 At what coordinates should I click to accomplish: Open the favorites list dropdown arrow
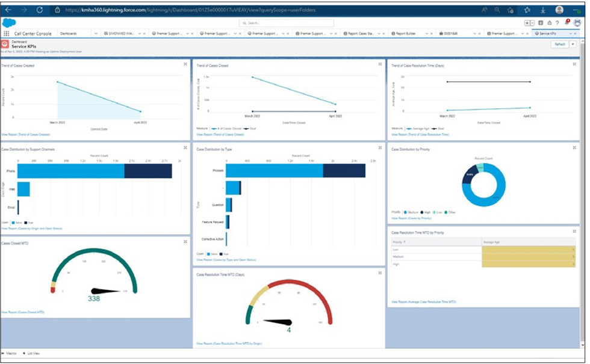(532, 23)
